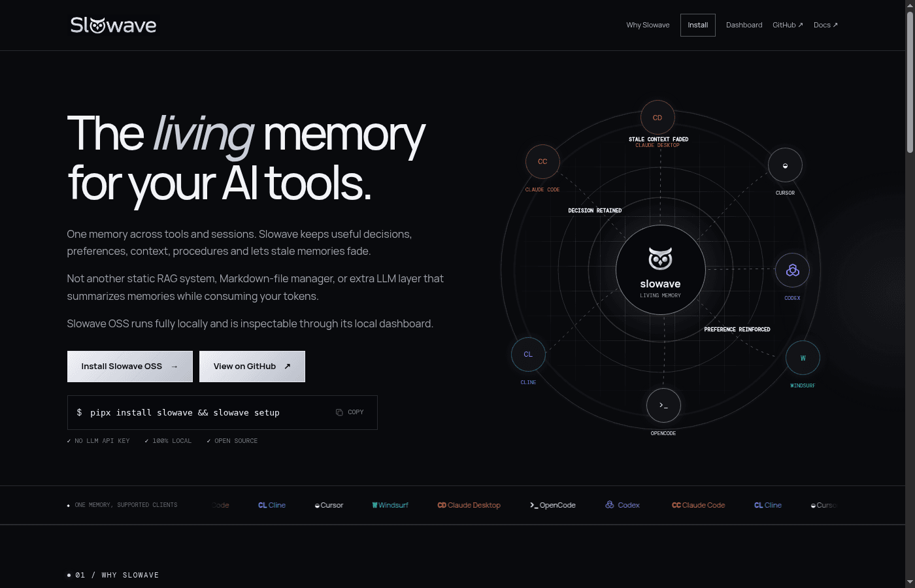Click the paragraph starting "Not another static RAG system"

[x=256, y=287]
